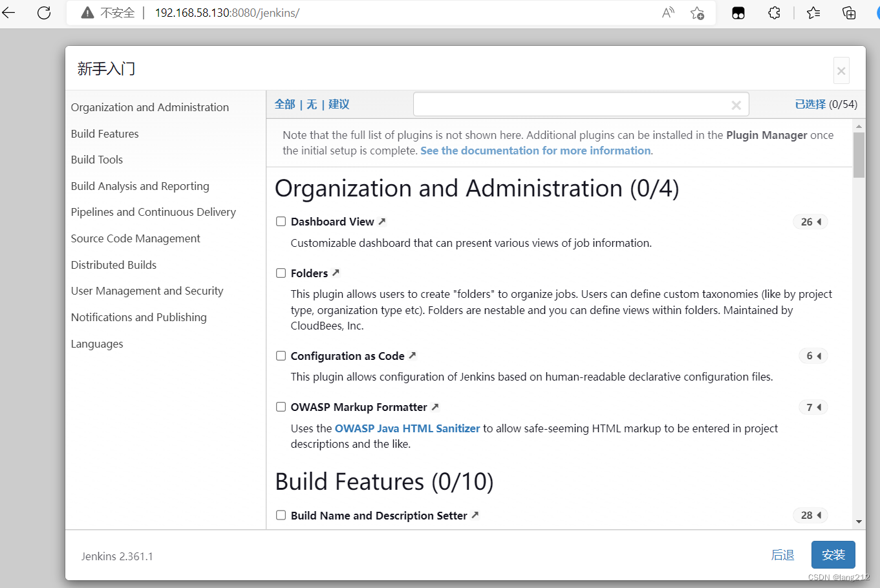Open Dashboard View external link arrow
The image size is (880, 588).
tap(382, 221)
